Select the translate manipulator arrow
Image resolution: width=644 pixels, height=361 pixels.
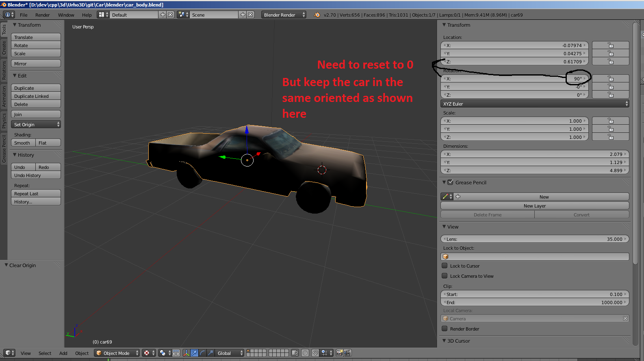pyautogui.click(x=194, y=353)
